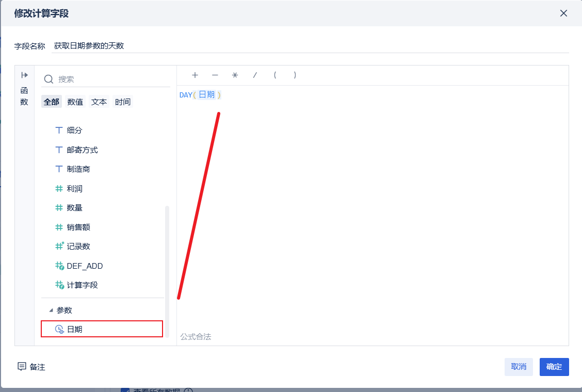Close the 修改计算字段 dialog
Screen dimensions: 582x392
[x=563, y=13]
